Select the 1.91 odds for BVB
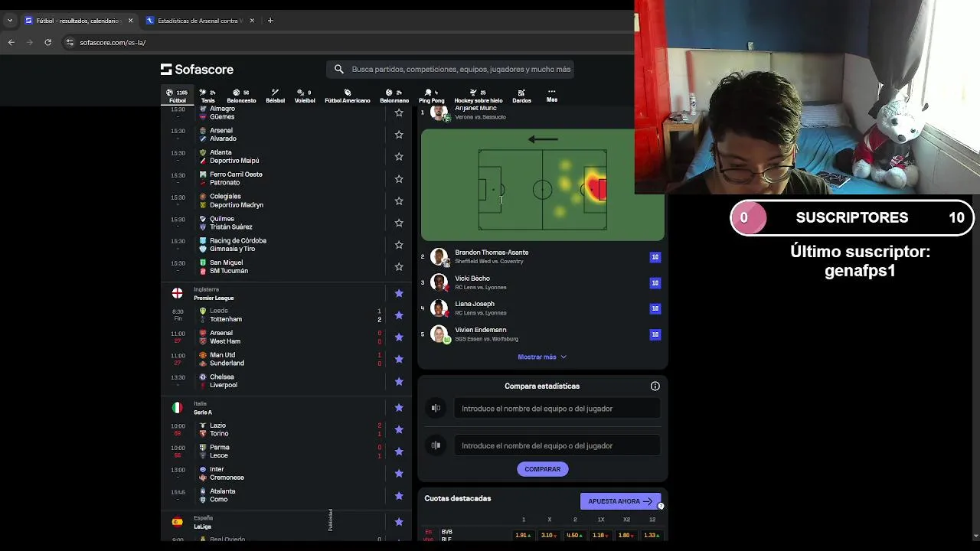 click(524, 536)
